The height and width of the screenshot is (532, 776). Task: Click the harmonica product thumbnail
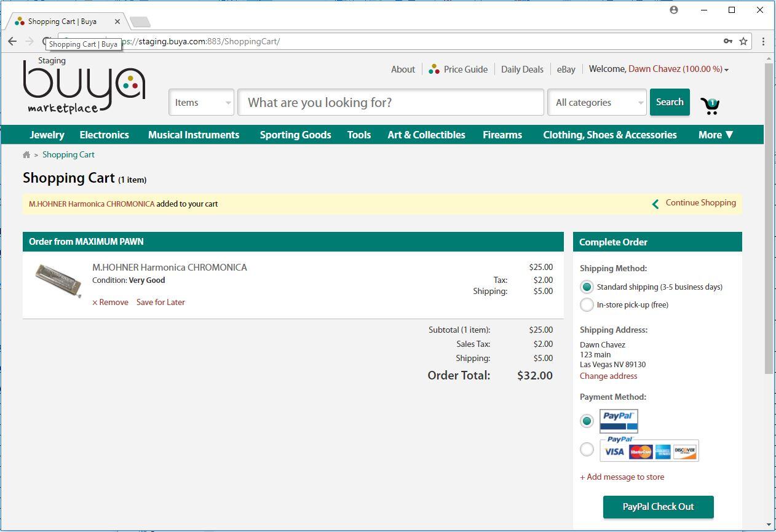pos(58,280)
